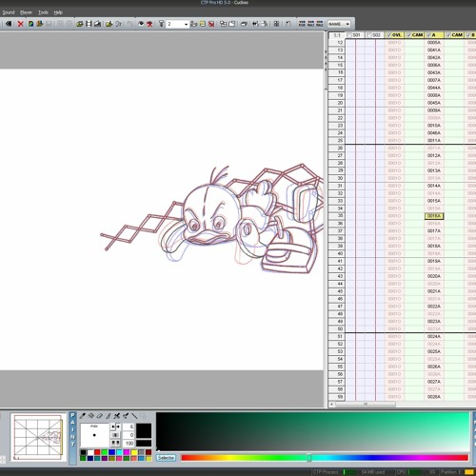Open the Help menu
476x476 pixels.
click(58, 12)
